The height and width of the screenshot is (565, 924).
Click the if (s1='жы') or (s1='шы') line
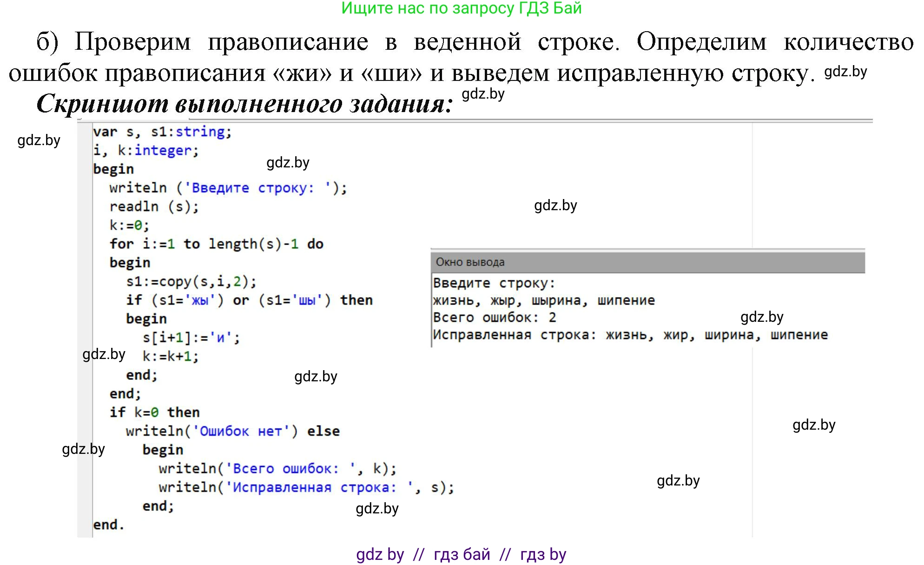(250, 300)
